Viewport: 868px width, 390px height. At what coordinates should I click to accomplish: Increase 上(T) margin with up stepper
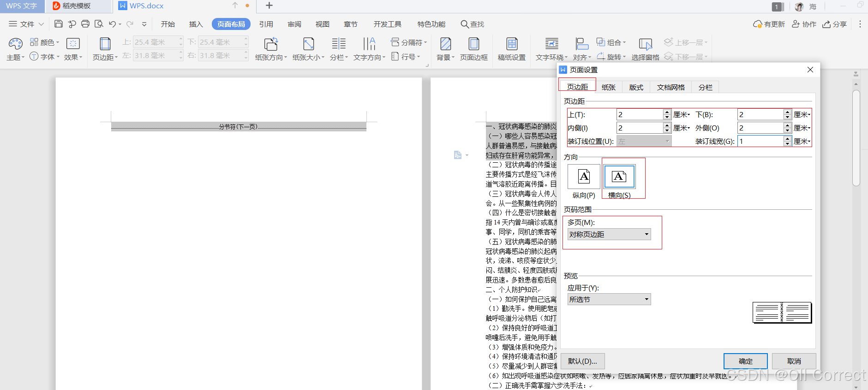[667, 112]
